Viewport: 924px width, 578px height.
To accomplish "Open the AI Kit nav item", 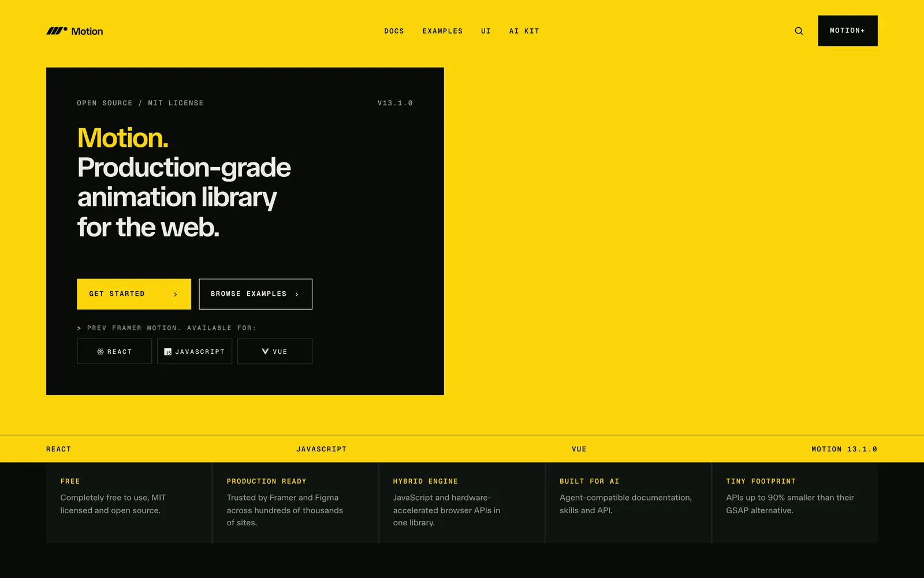I will [524, 31].
